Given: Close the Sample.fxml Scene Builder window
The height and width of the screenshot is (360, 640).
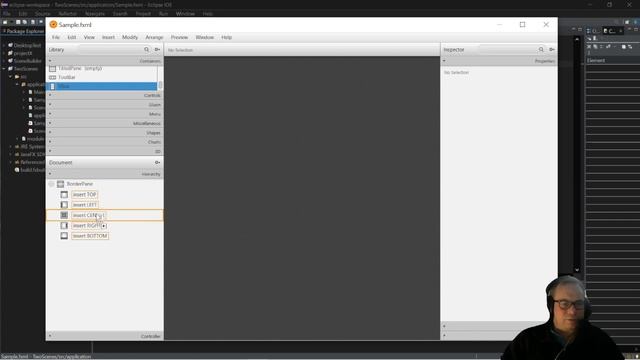Looking at the screenshot, I should point(546,24).
